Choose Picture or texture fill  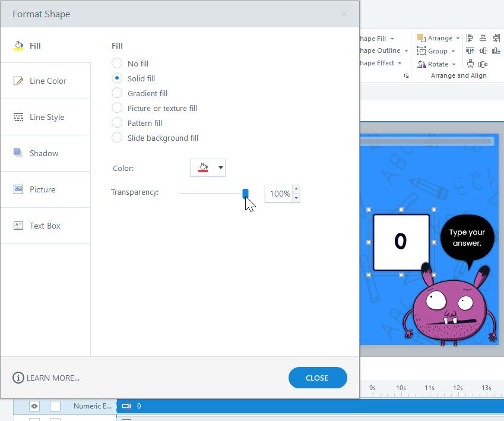click(x=117, y=107)
